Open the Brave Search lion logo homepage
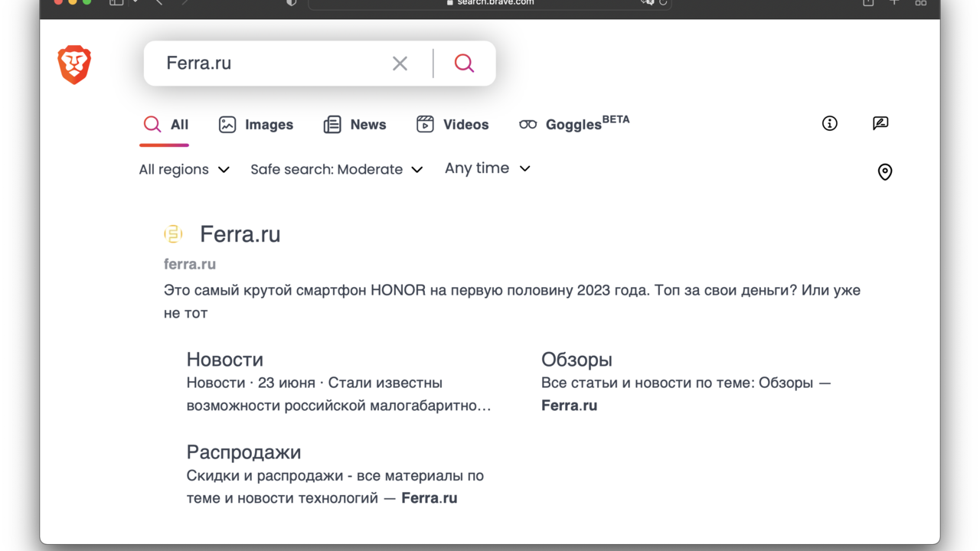Image resolution: width=980 pixels, height=551 pixels. tap(73, 64)
